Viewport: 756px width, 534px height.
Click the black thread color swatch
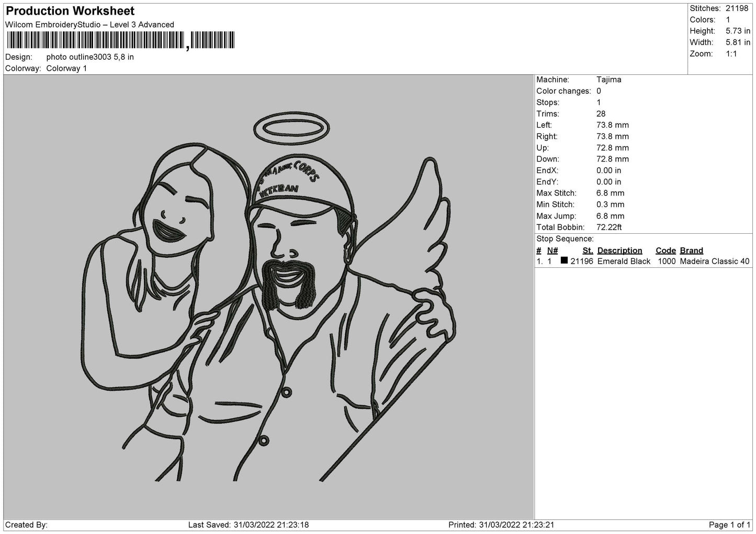pos(564,260)
